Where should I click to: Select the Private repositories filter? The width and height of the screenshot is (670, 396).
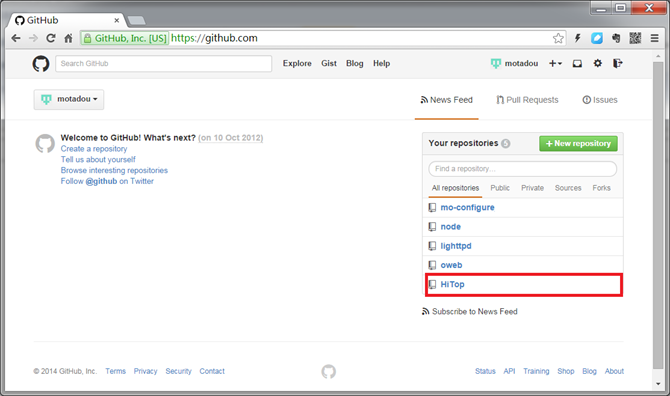(x=532, y=188)
